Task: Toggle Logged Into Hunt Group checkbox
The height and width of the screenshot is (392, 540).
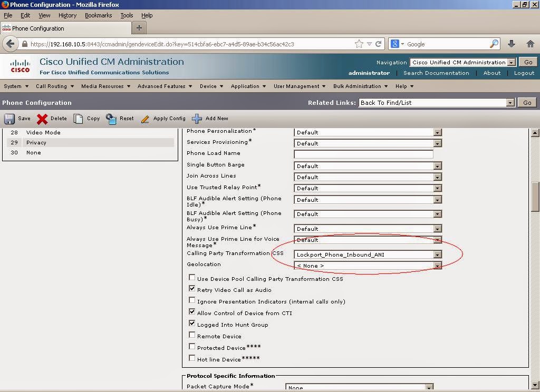Action: pyautogui.click(x=192, y=323)
